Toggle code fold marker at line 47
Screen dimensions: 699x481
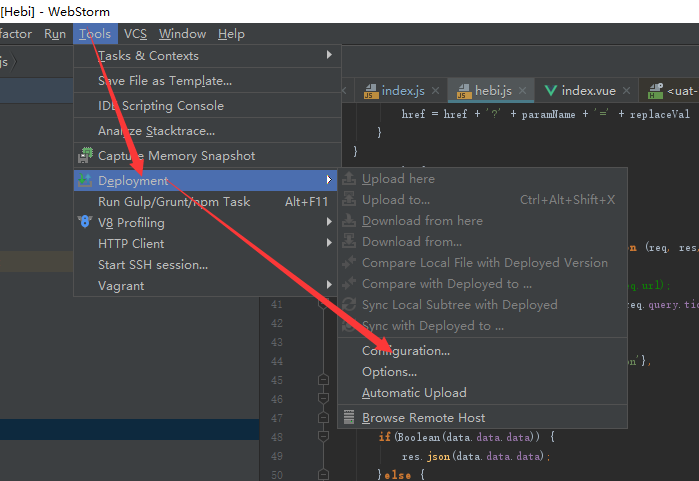[x=324, y=418]
